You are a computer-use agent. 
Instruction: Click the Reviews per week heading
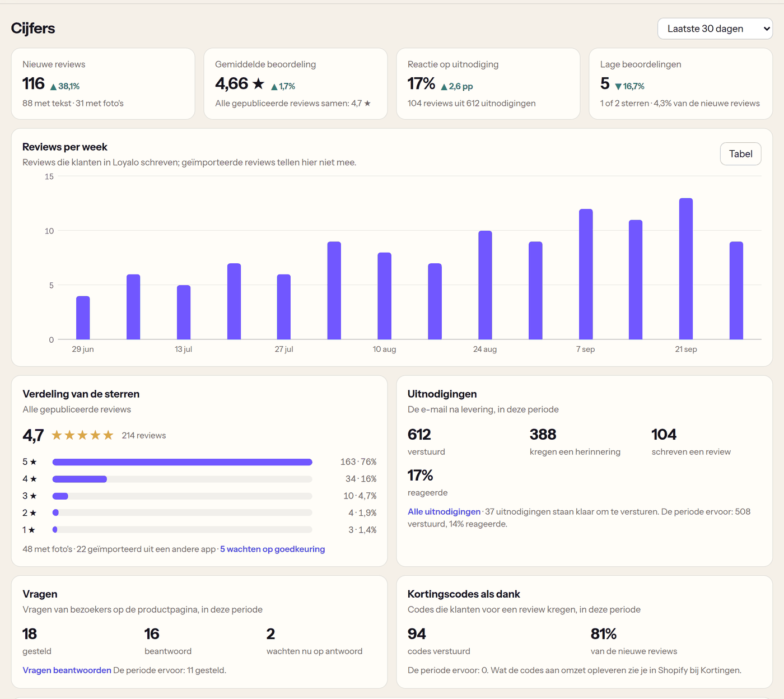[65, 147]
